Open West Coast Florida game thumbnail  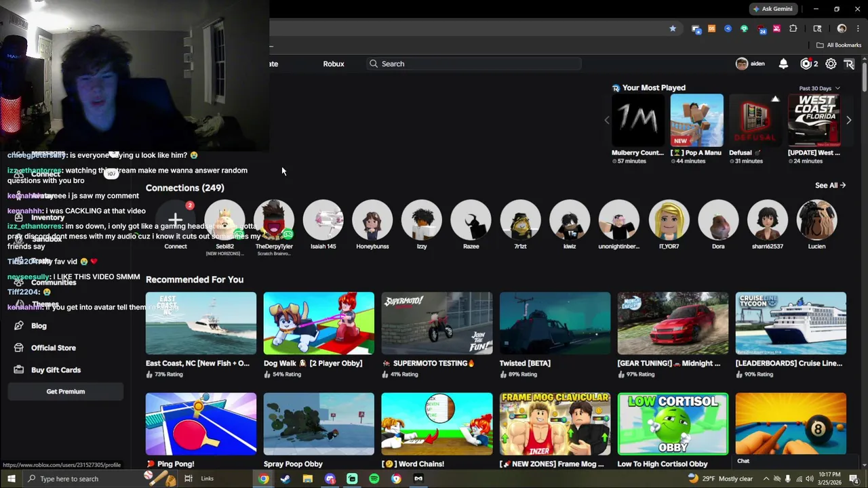pyautogui.click(x=814, y=121)
